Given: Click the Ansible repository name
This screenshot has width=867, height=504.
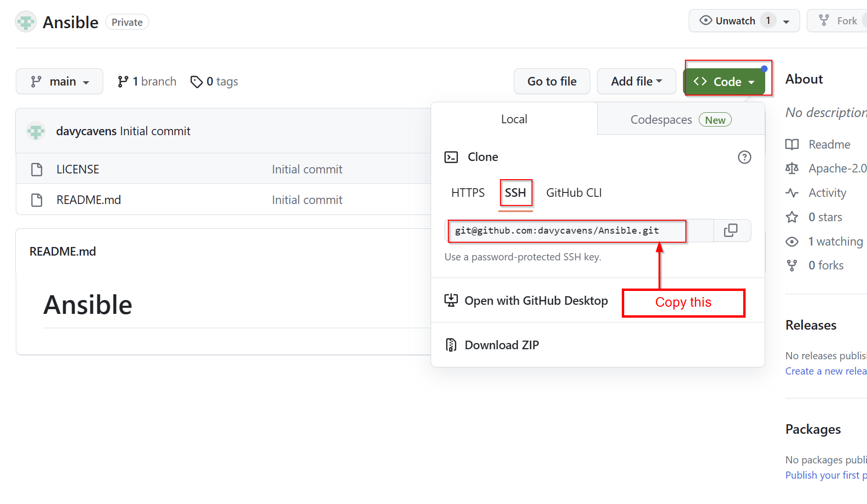Looking at the screenshot, I should point(70,22).
